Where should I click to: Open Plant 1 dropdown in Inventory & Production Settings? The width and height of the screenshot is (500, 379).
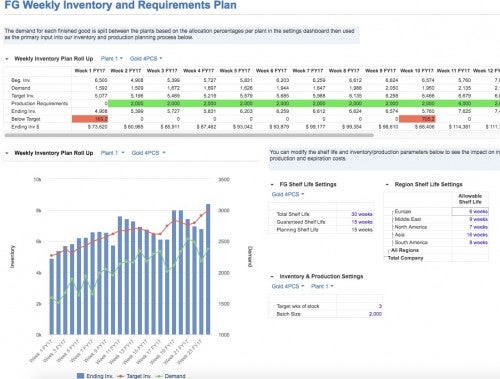coord(322,286)
